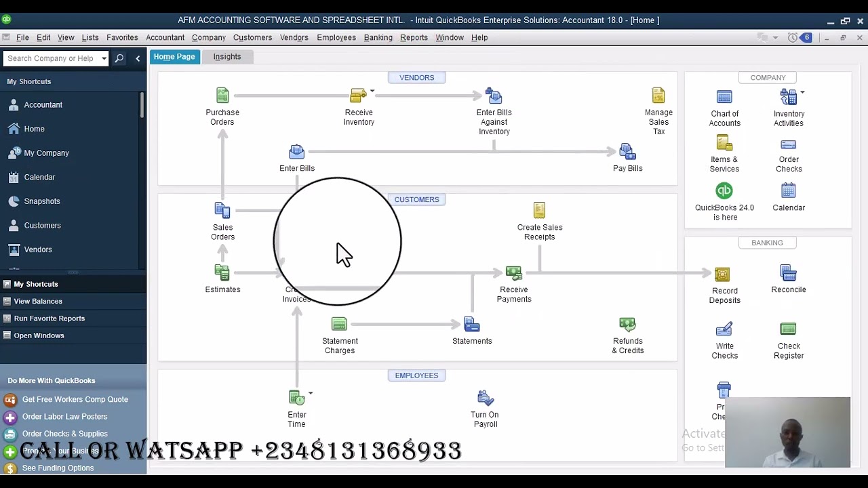
Task: Open the Employees menu
Action: click(x=336, y=37)
